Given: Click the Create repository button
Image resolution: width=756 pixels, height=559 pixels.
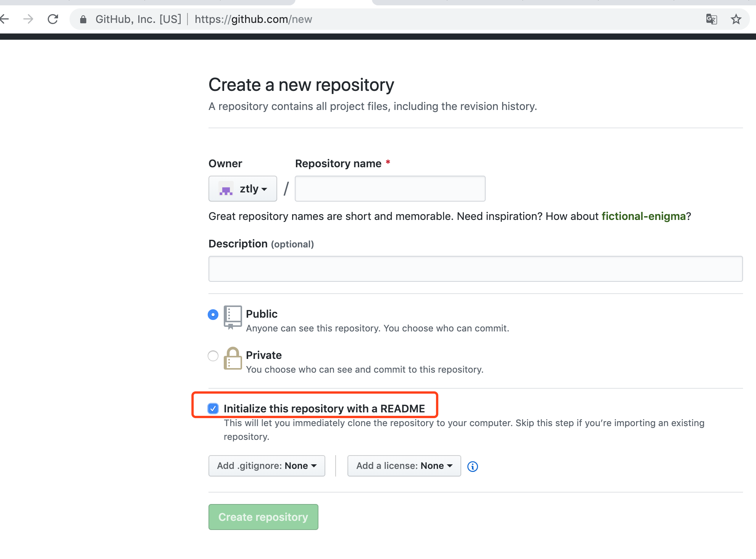Looking at the screenshot, I should pos(263,517).
